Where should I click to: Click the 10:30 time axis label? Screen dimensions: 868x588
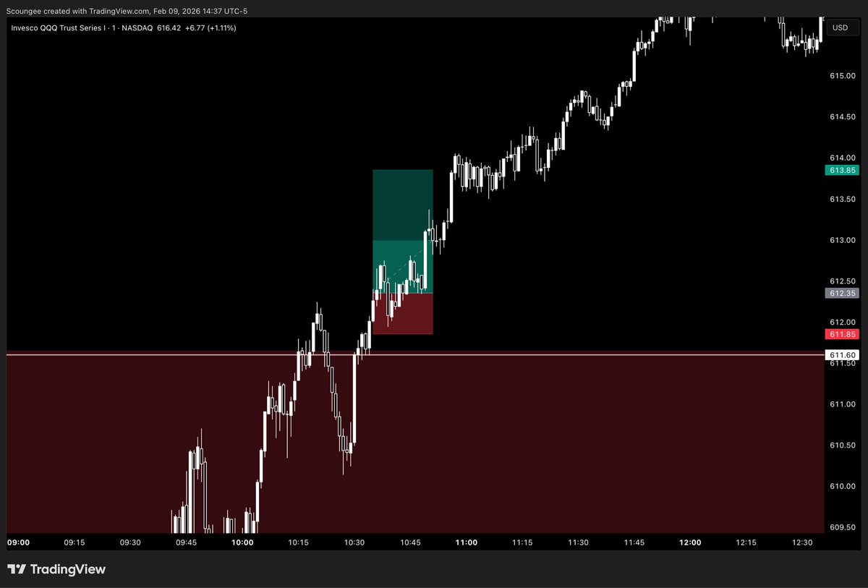point(354,542)
